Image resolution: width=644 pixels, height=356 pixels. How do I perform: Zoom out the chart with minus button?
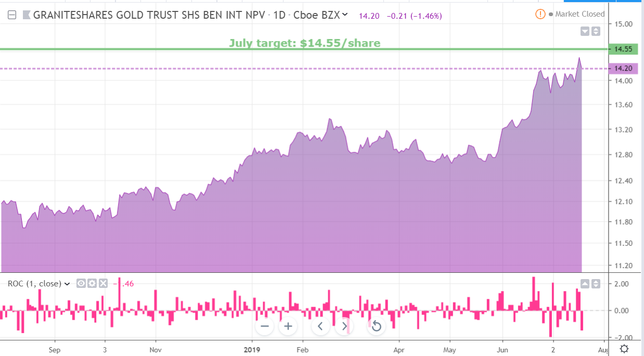coord(265,326)
